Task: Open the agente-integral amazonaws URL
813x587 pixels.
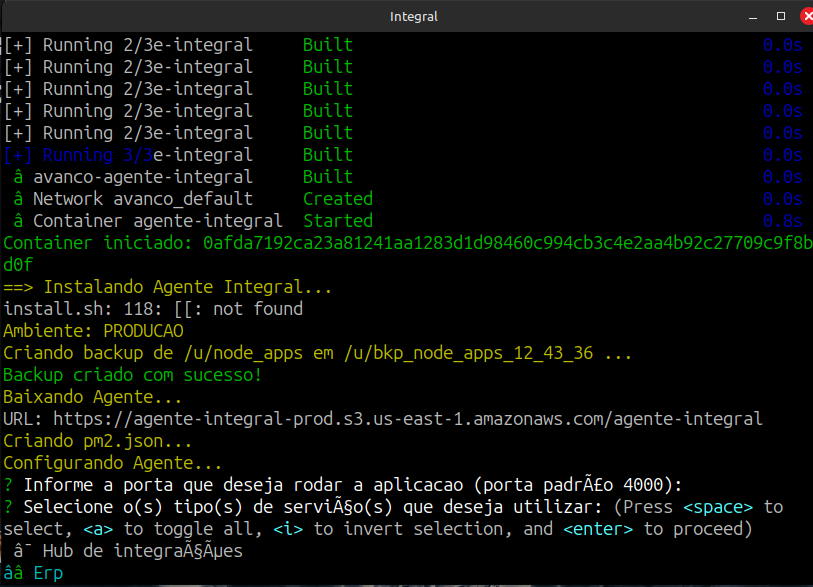Action: 407,419
